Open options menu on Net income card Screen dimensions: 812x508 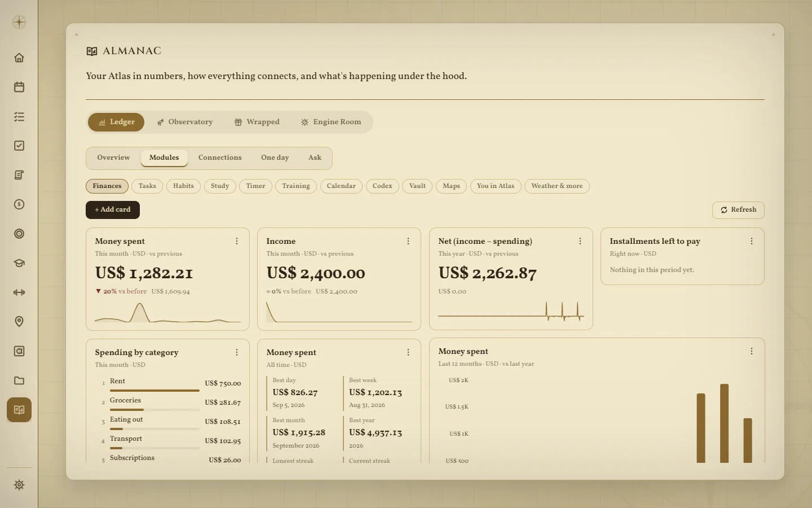[580, 241]
